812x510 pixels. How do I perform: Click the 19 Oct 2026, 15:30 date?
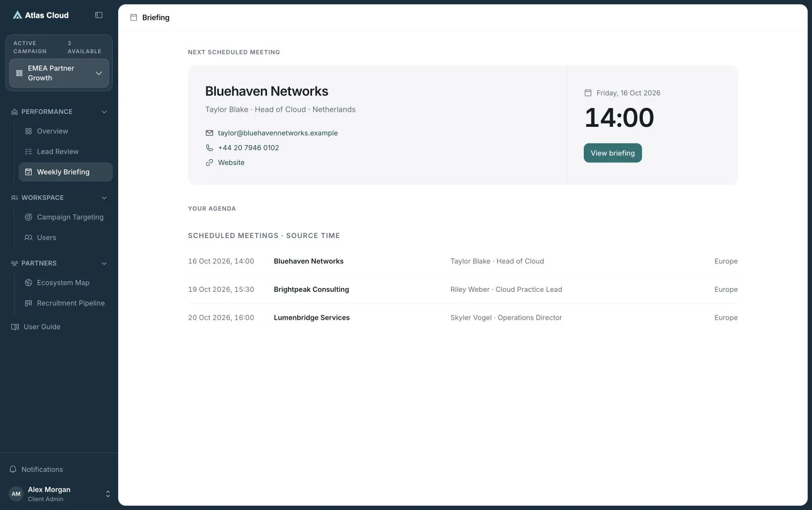pyautogui.click(x=221, y=289)
